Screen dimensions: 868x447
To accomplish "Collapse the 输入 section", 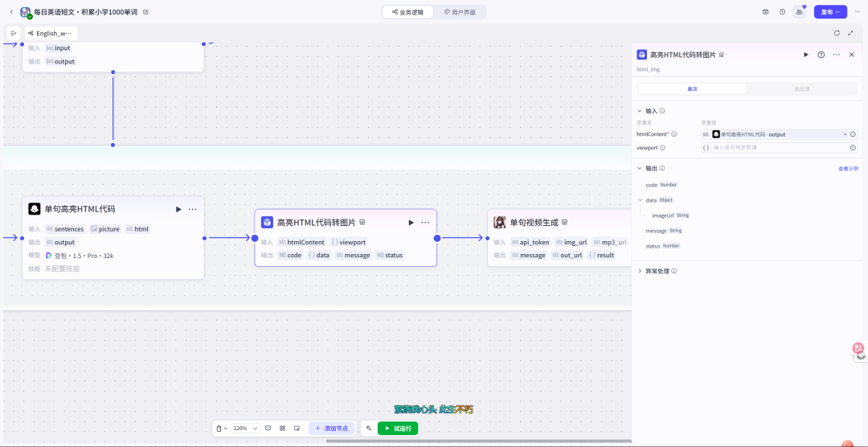I will click(x=640, y=111).
